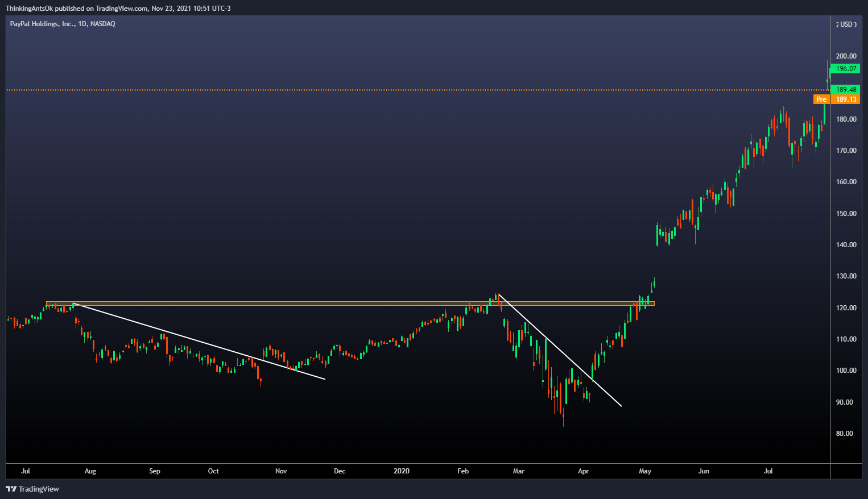This screenshot has width=868, height=499.
Task: Select the long white descending trendline from late July
Action: click(199, 341)
